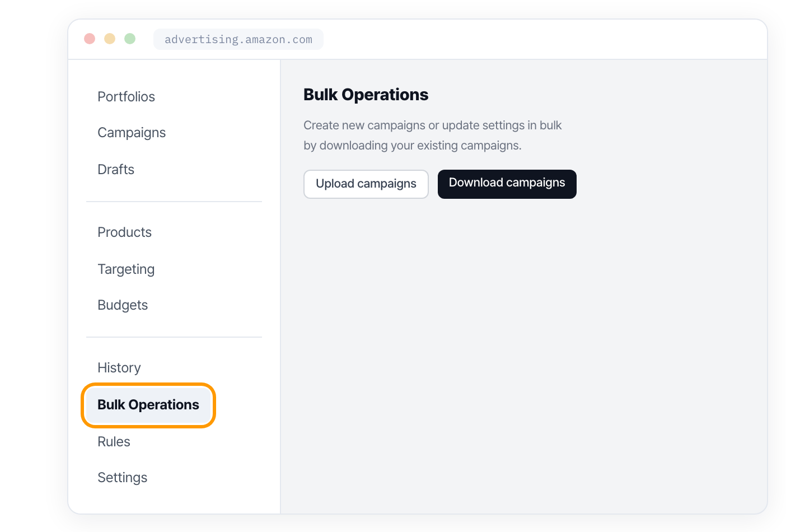Click the yellow minimize window dot
This screenshot has height=532, width=786.
click(110, 39)
